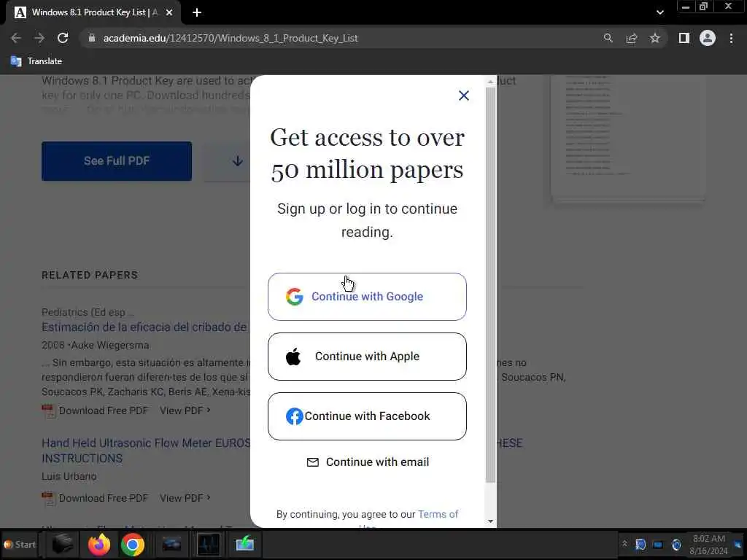The image size is (747, 560).
Task: Toggle the browser side panel
Action: [x=684, y=38]
